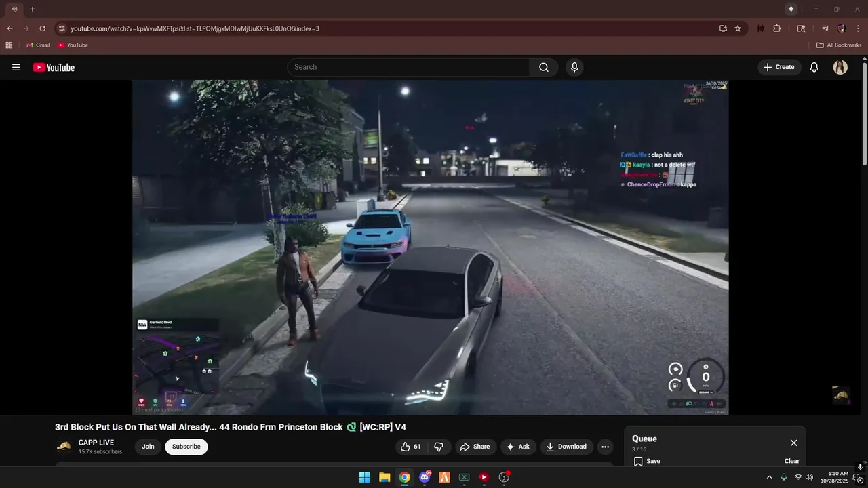The height and width of the screenshot is (488, 868).
Task: Start voice search with the microphone icon
Action: click(574, 67)
